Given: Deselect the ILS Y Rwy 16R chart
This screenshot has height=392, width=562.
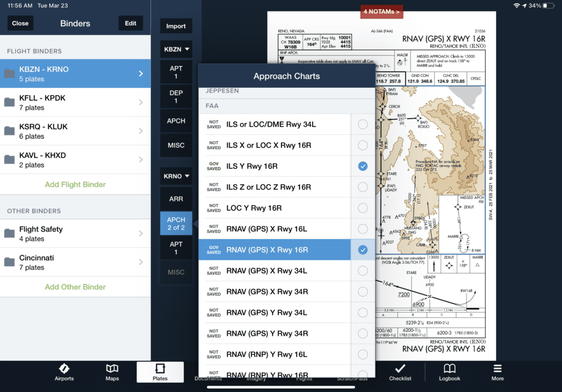Looking at the screenshot, I should click(x=362, y=166).
